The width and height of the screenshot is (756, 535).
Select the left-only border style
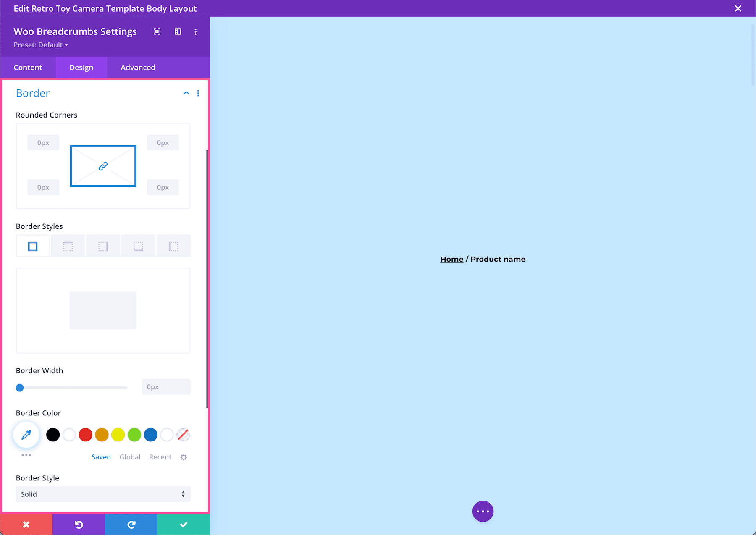point(173,246)
